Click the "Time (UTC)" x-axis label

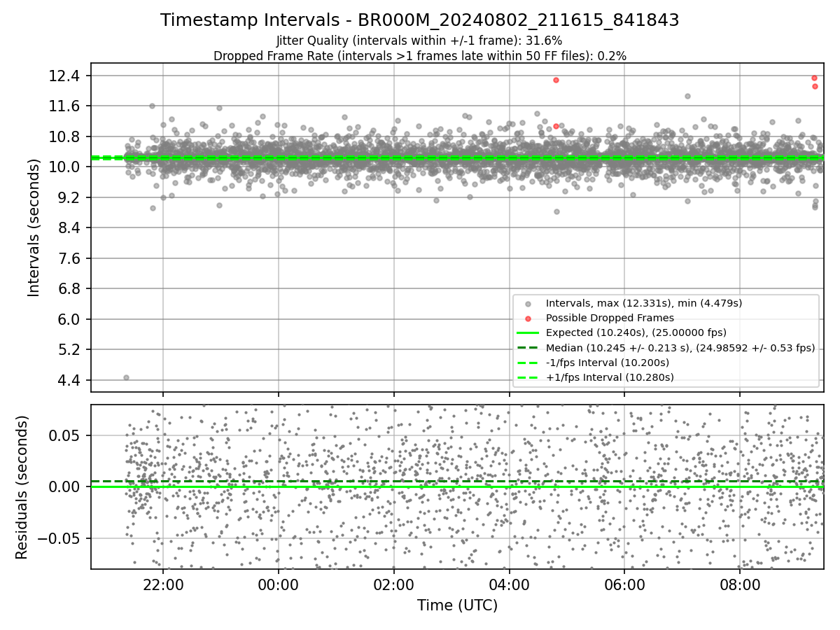457,605
